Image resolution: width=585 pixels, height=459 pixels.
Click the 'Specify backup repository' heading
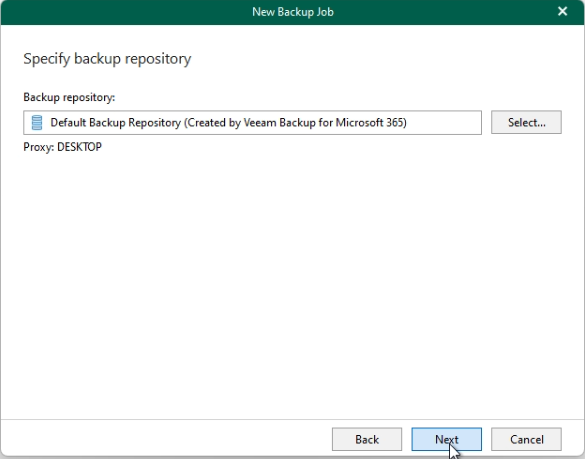107,59
